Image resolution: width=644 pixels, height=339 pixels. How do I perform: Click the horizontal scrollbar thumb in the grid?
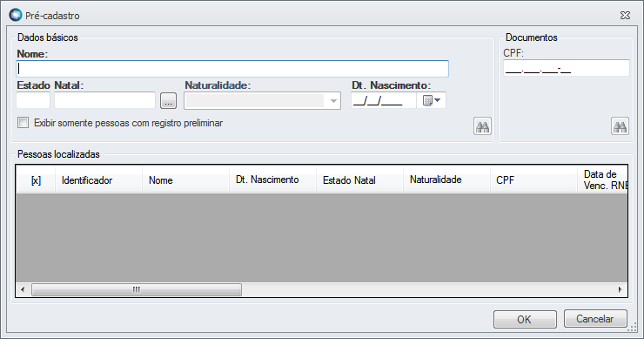[137, 289]
